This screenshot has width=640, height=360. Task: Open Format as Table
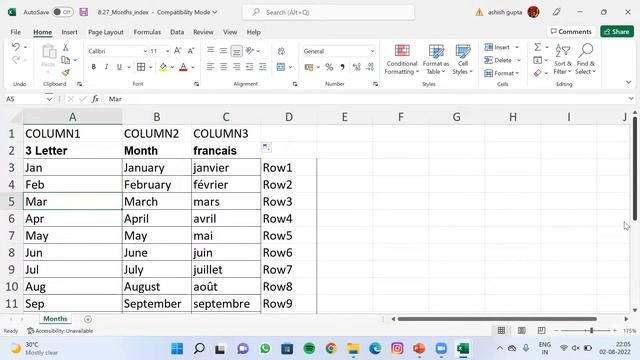coord(436,60)
